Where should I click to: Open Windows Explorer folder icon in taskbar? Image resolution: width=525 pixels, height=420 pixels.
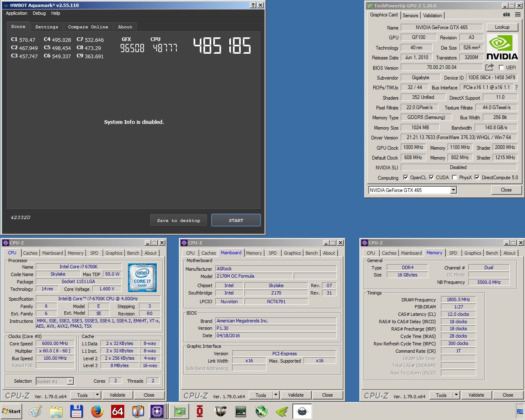56,411
